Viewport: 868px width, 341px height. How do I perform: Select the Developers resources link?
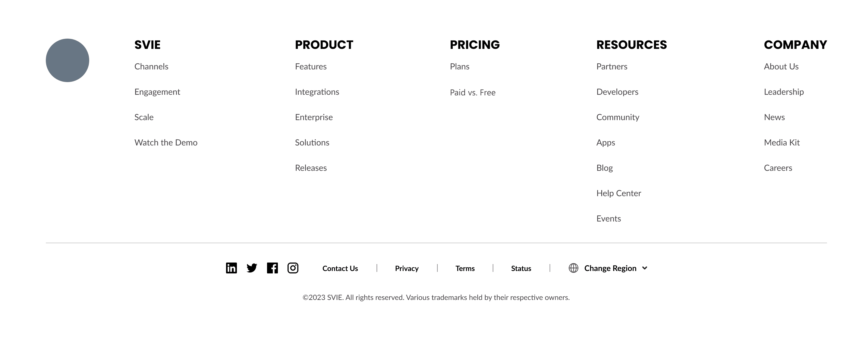(617, 92)
